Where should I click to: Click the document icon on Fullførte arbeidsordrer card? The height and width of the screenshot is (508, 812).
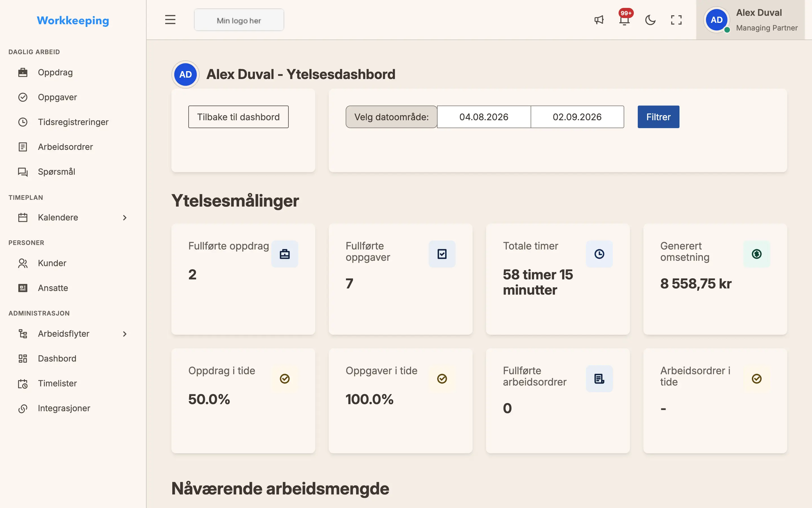[x=599, y=379]
